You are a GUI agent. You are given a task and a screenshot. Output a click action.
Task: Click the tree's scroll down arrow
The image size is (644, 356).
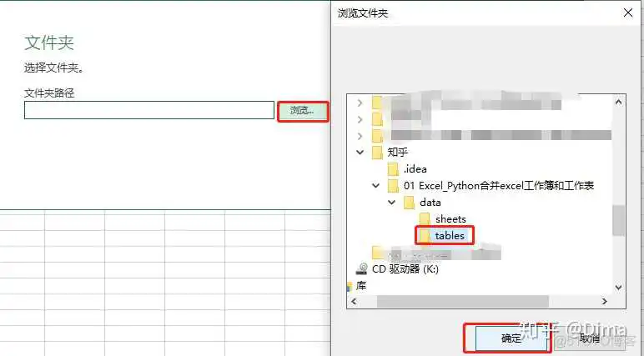point(618,288)
